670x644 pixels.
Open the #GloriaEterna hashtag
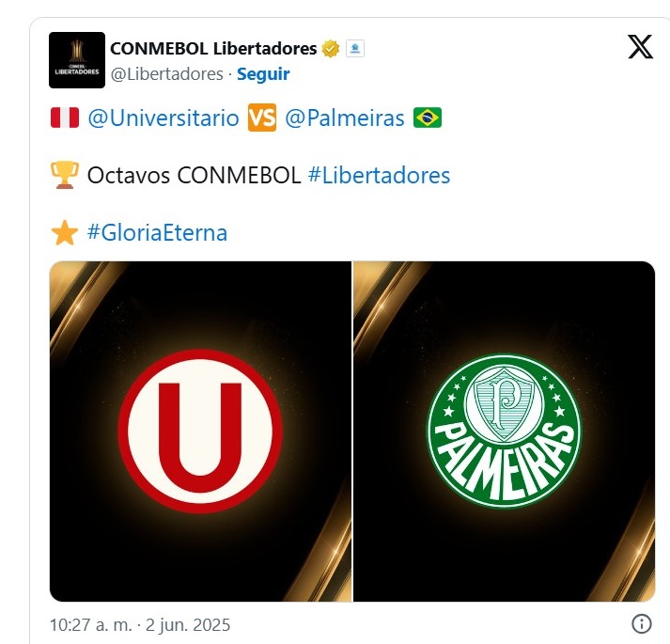point(157,232)
